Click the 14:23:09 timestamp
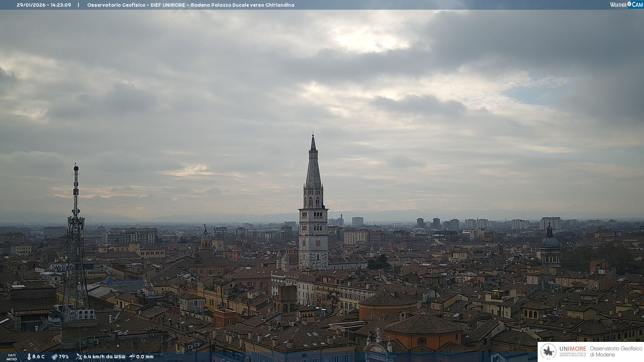The height and width of the screenshot is (362, 644). 61,5
